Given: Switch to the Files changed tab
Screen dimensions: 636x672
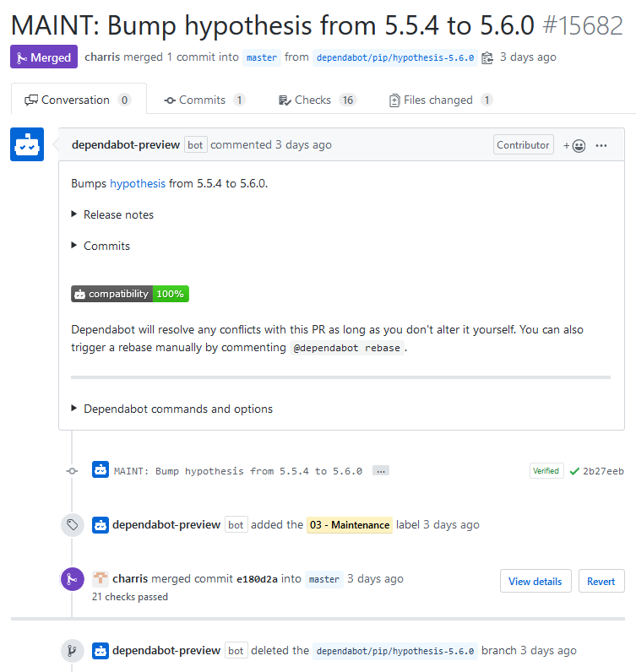Looking at the screenshot, I should pyautogui.click(x=441, y=100).
